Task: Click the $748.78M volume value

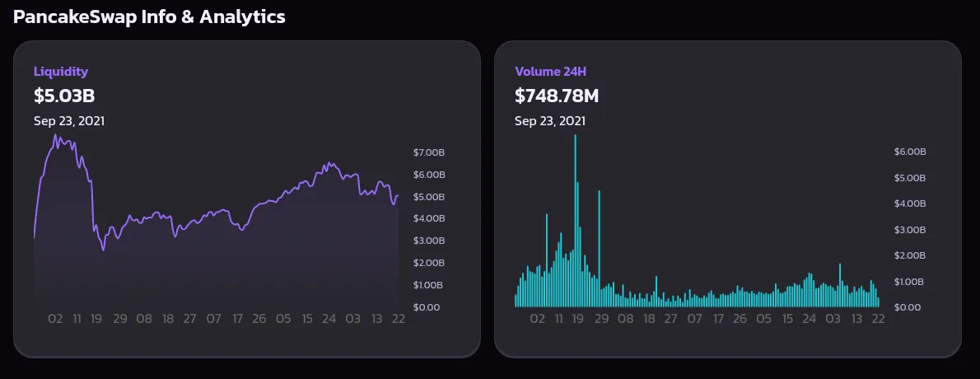Action: (557, 96)
